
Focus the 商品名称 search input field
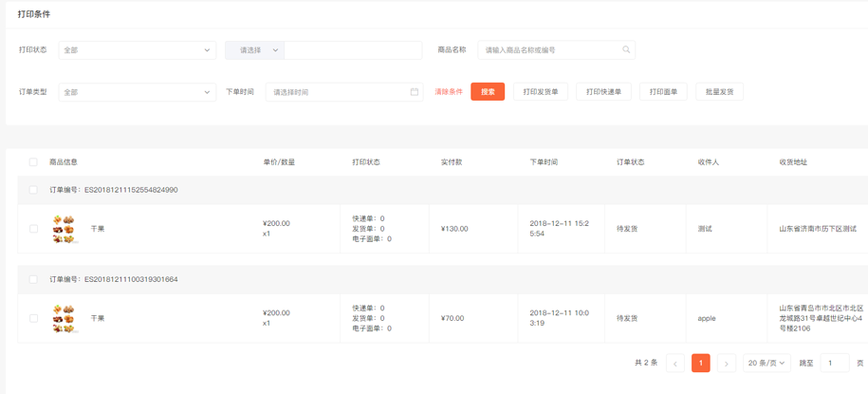coord(550,50)
